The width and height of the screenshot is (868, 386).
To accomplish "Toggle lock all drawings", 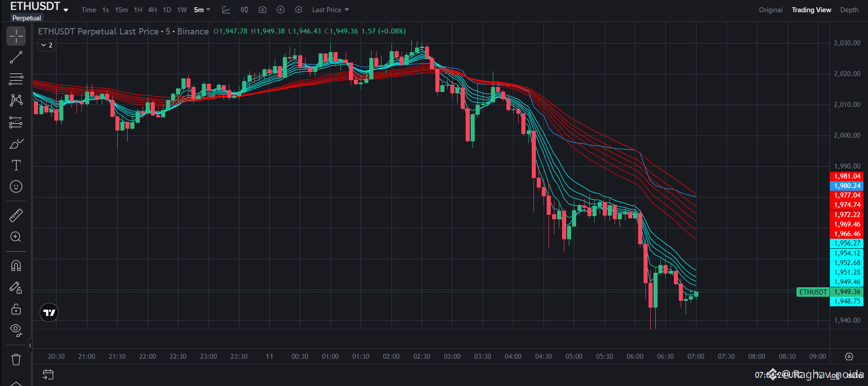I will (x=16, y=309).
